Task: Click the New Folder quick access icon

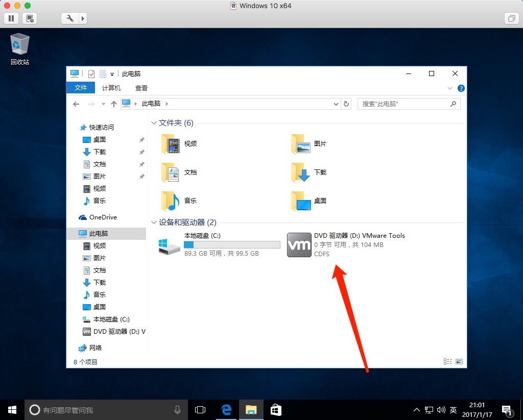Action: [x=103, y=73]
